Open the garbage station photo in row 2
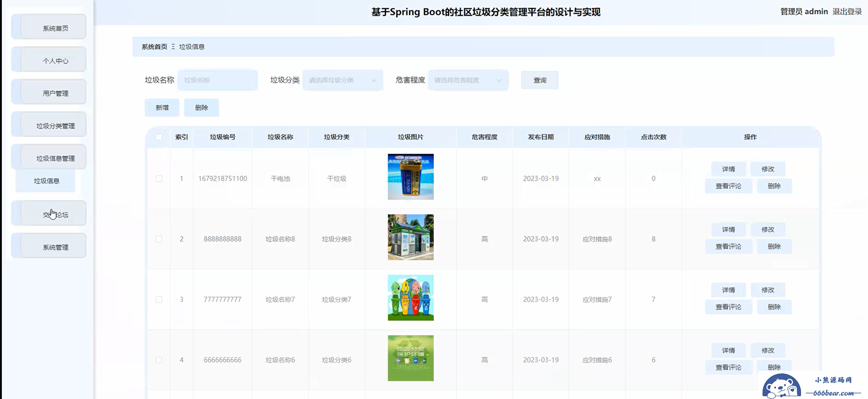 [x=411, y=237]
